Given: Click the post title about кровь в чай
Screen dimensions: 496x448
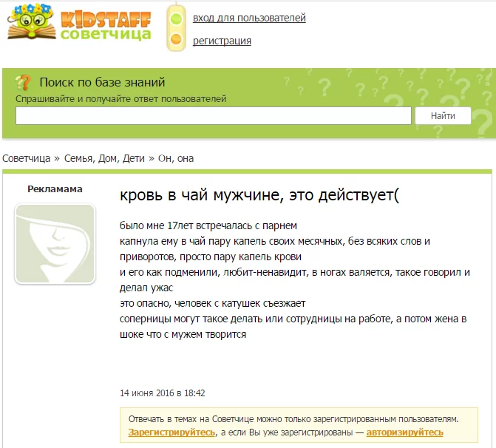Looking at the screenshot, I should click(x=259, y=195).
